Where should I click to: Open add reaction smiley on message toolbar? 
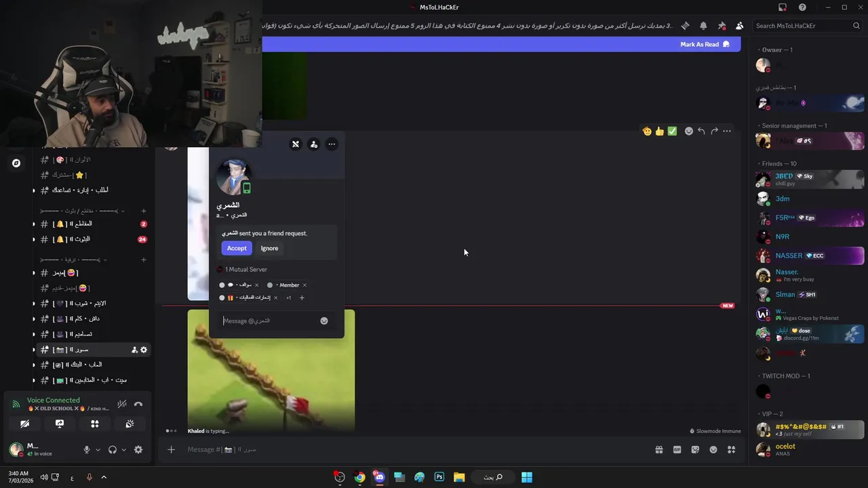(689, 131)
